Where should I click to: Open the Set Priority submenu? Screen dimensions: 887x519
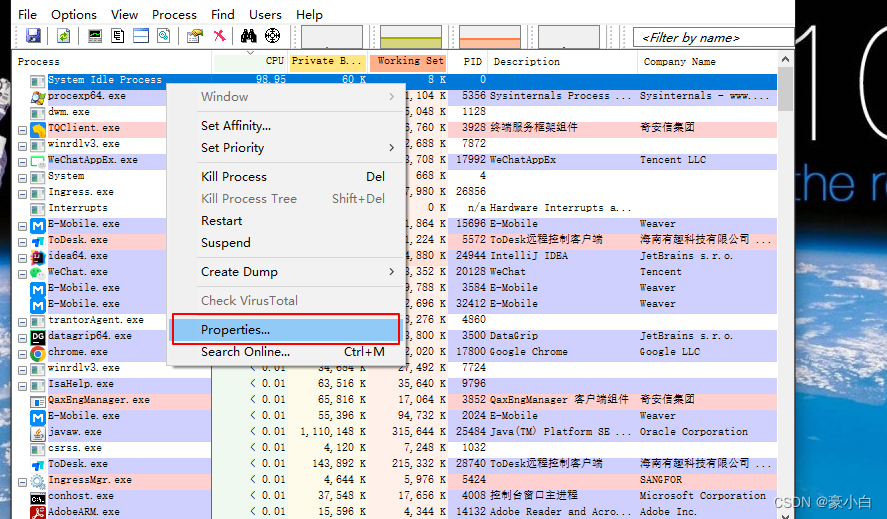pyautogui.click(x=286, y=148)
